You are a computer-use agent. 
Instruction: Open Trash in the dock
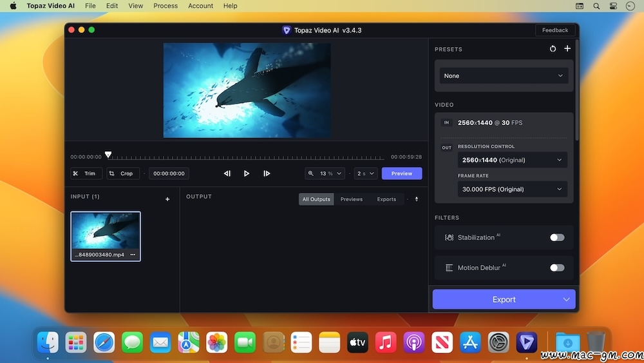click(x=596, y=342)
